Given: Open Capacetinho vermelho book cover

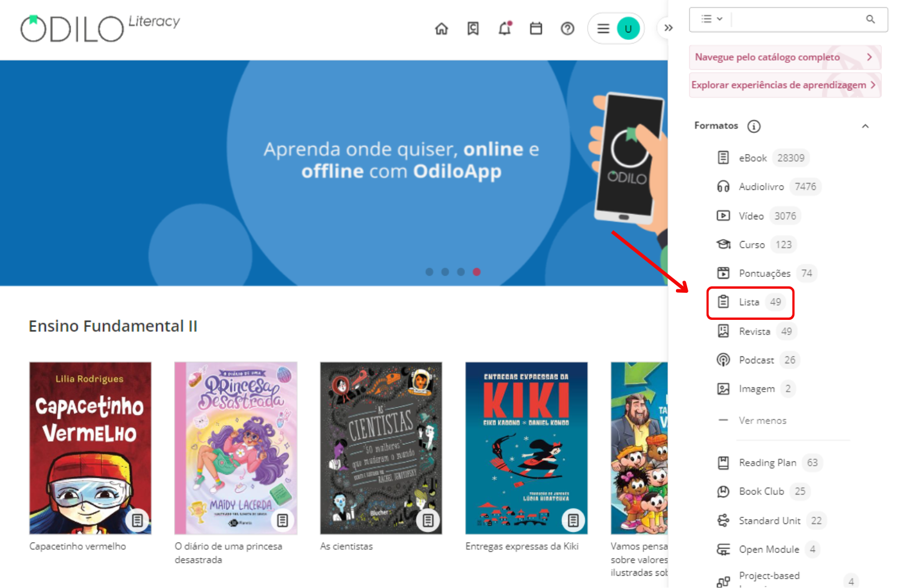Looking at the screenshot, I should 91,448.
